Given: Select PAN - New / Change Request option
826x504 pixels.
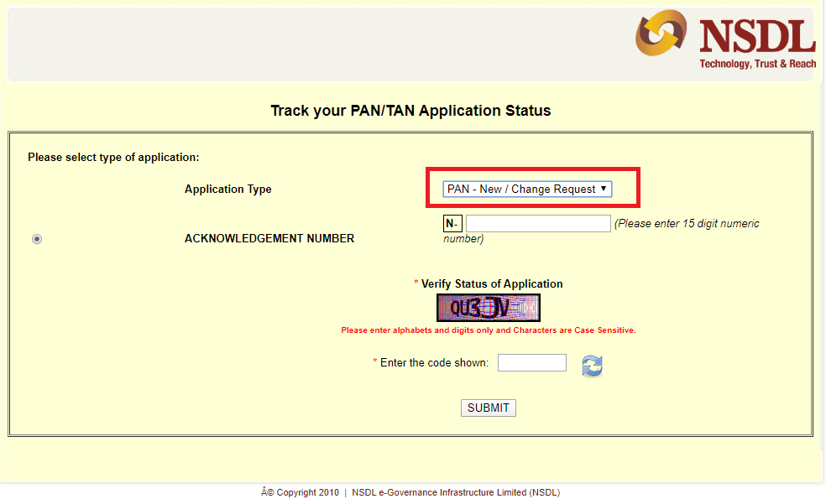Looking at the screenshot, I should tap(526, 189).
